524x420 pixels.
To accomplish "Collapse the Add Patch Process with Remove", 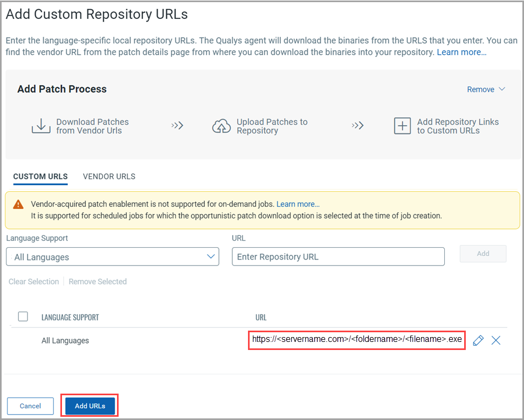I will coord(486,89).
